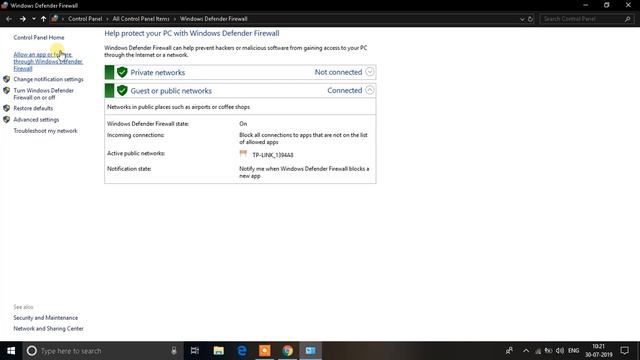Click TP-LINK network bench icon
Viewport: 640px width, 360px height.
click(243, 154)
